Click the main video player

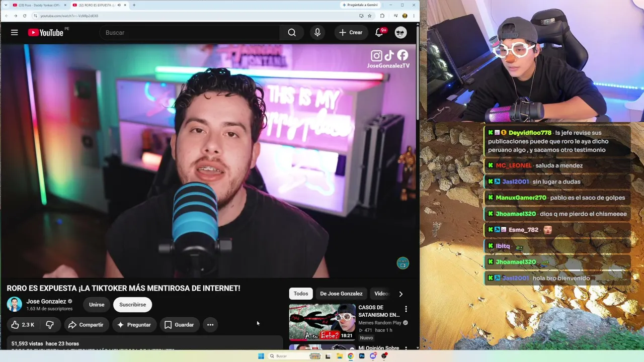(208, 161)
